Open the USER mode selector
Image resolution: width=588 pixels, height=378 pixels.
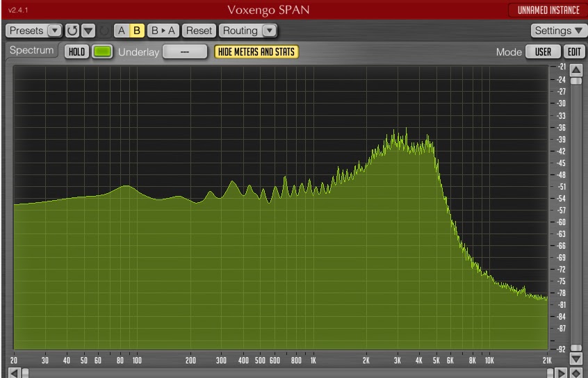coord(543,51)
